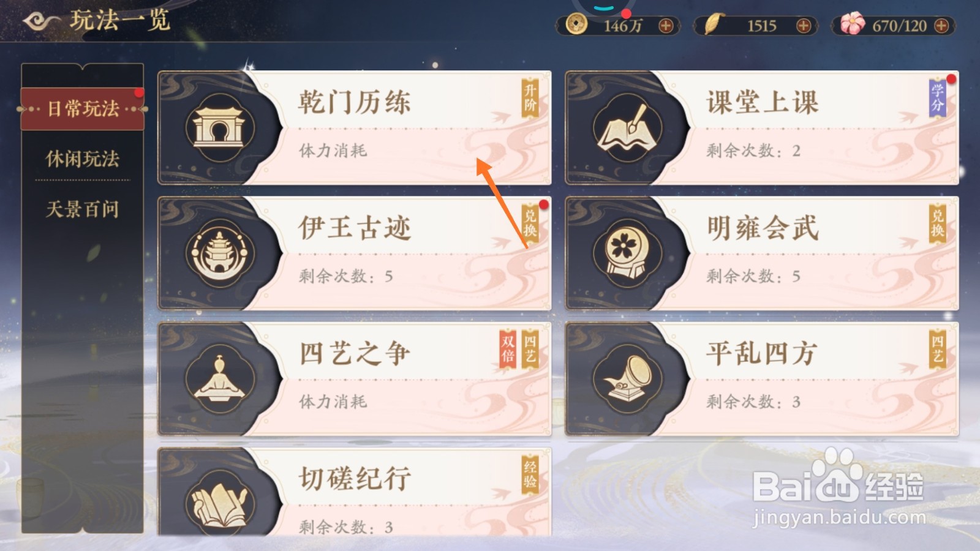The image size is (980, 551).
Task: Click the 学分 tag on 课堂上课
Action: pos(938,98)
